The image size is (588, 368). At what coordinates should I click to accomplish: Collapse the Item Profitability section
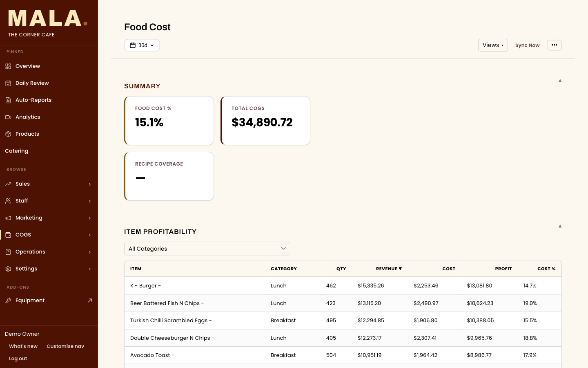point(560,226)
